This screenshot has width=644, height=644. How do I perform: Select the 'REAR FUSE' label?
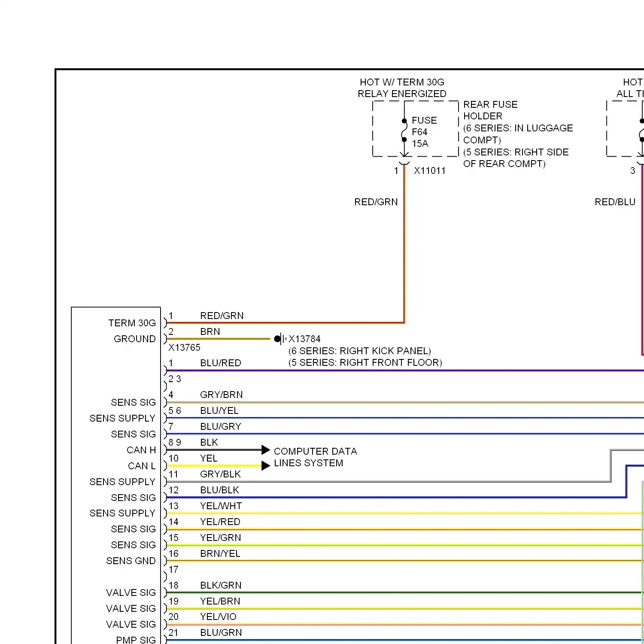[490, 104]
